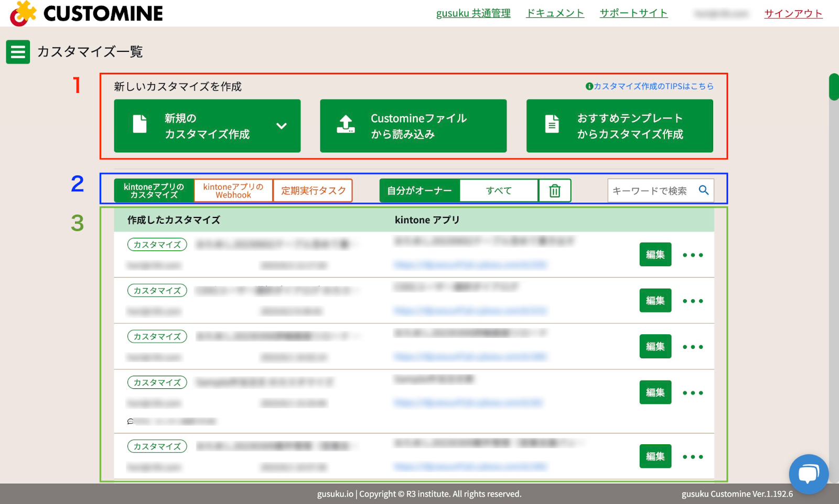Screen dimensions: 839x504
Task: Switch to 定期実行タスク tab
Action: click(x=313, y=191)
